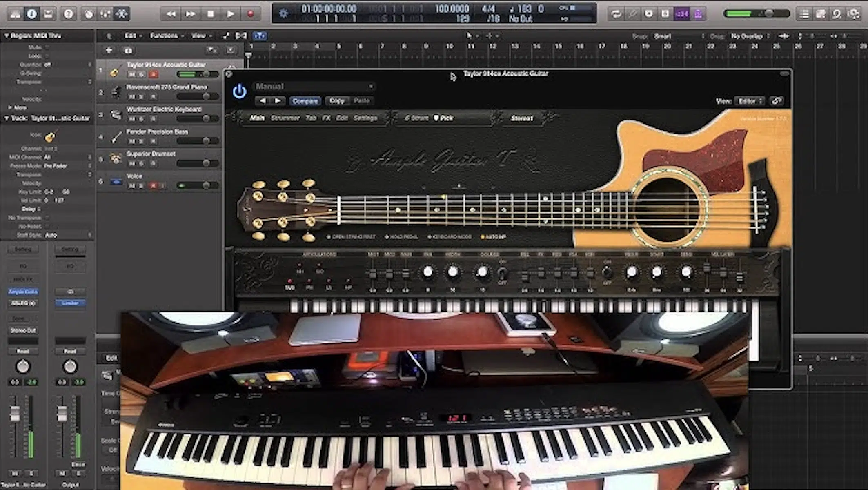Switch to the Main tab in Ample Guitar
This screenshot has width=868, height=490.
[257, 118]
